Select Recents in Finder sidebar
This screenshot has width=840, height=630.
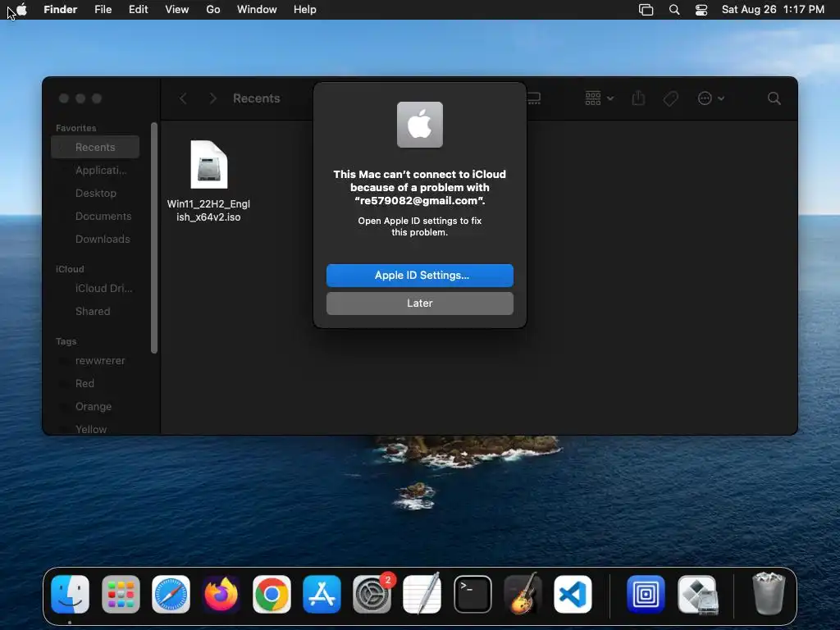(x=95, y=148)
